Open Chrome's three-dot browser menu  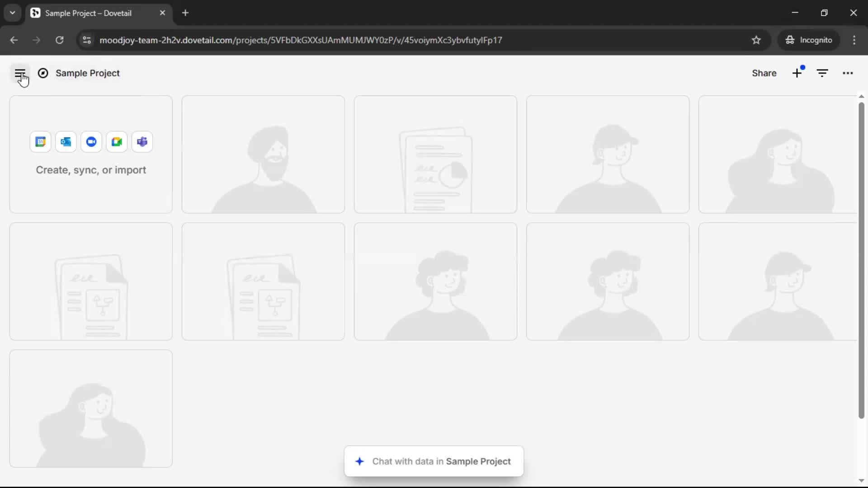point(854,40)
